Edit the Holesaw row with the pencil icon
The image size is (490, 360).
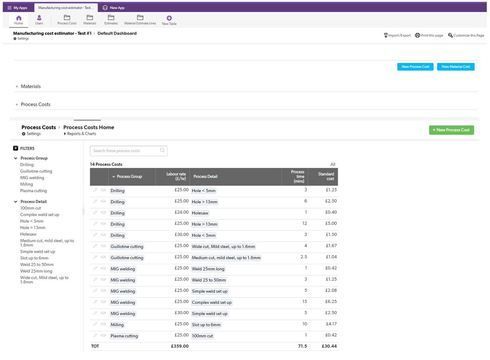95,212
